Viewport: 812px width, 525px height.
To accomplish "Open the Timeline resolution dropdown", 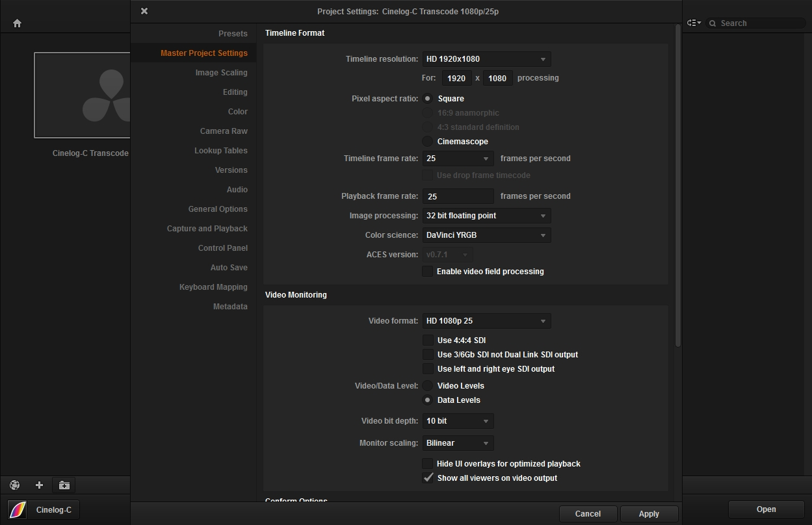I will 486,59.
